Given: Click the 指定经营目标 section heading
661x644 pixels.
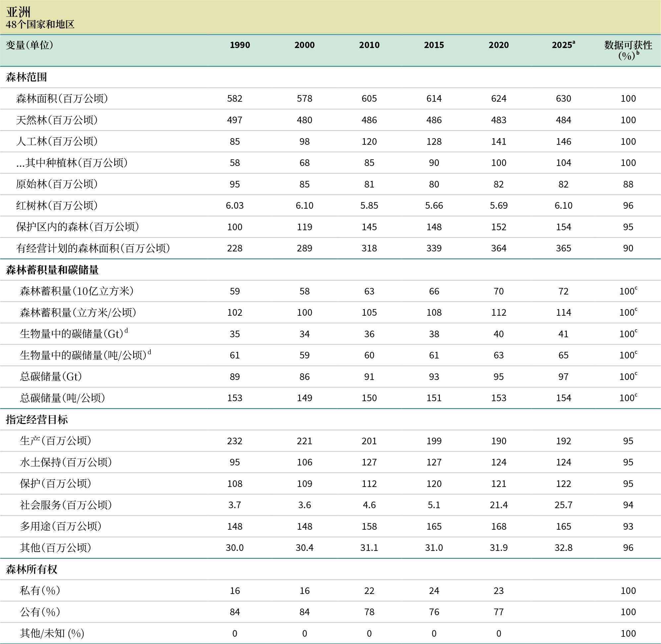Looking at the screenshot, I should [x=36, y=419].
